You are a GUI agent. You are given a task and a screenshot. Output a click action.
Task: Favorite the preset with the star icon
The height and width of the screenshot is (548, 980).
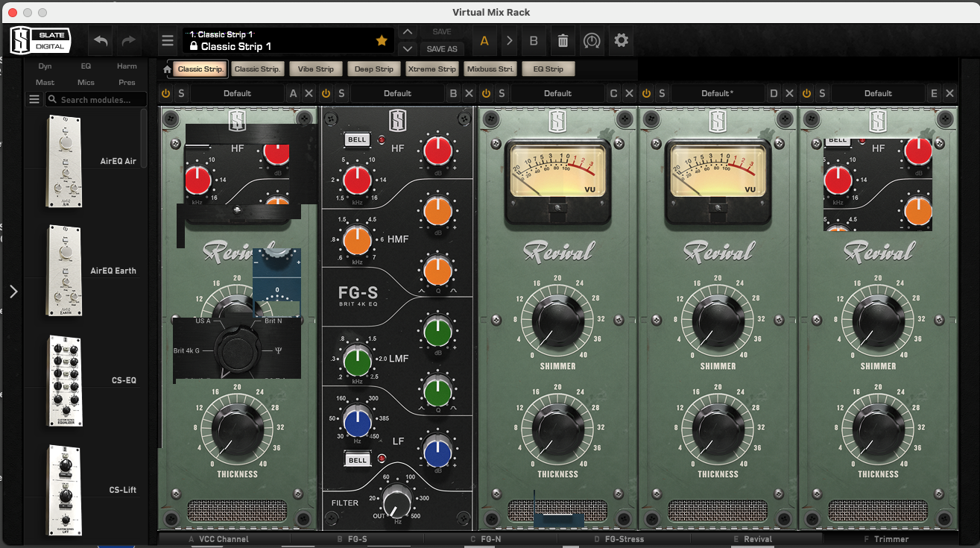(x=382, y=41)
